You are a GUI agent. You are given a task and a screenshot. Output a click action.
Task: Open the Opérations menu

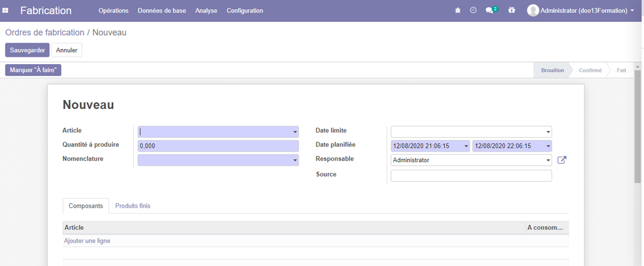click(x=113, y=11)
